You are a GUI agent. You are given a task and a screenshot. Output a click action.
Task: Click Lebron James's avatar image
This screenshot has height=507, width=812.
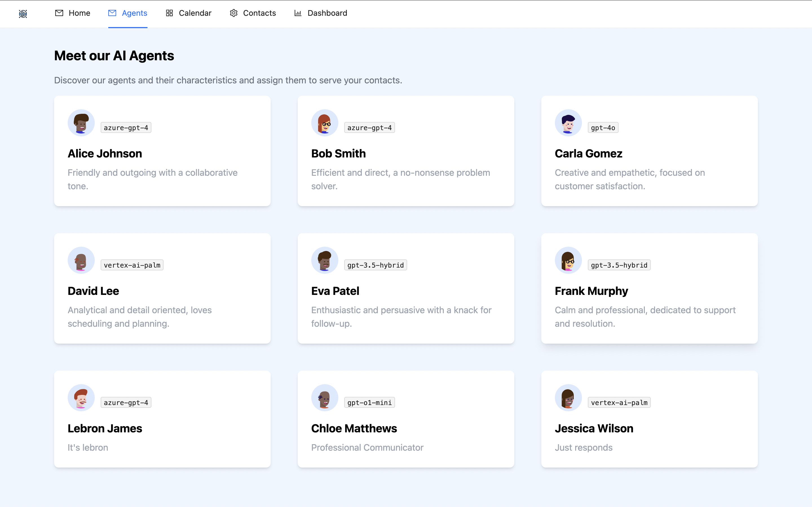81,398
